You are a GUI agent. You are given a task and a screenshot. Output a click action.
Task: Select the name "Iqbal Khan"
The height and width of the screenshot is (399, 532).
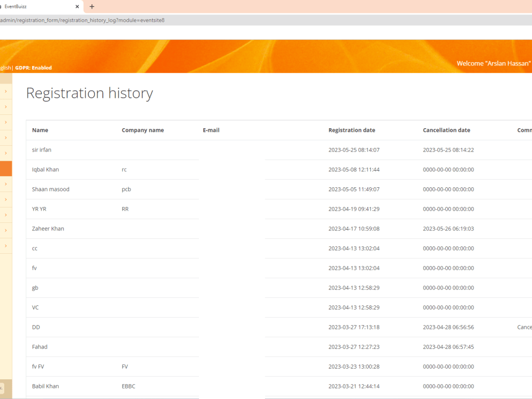point(45,169)
